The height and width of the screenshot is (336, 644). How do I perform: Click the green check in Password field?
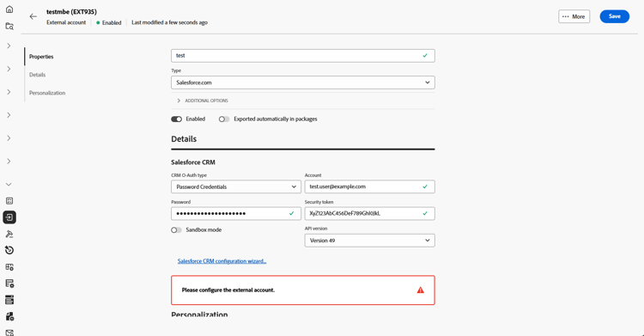tap(292, 213)
